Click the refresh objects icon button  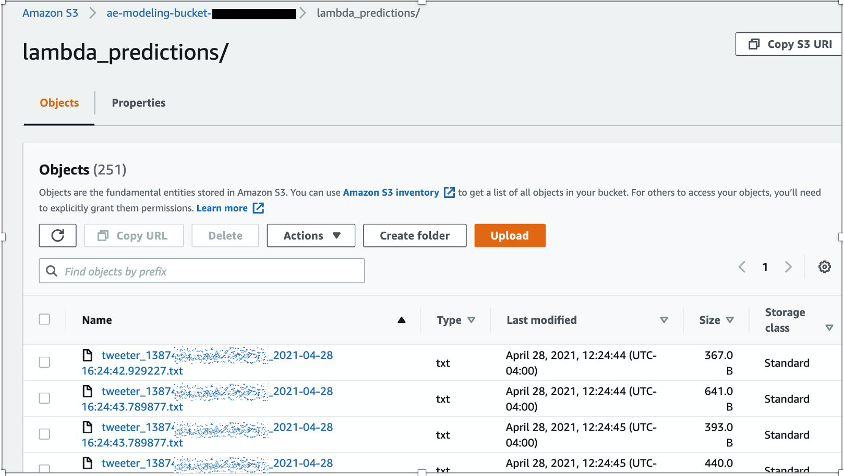click(x=58, y=236)
